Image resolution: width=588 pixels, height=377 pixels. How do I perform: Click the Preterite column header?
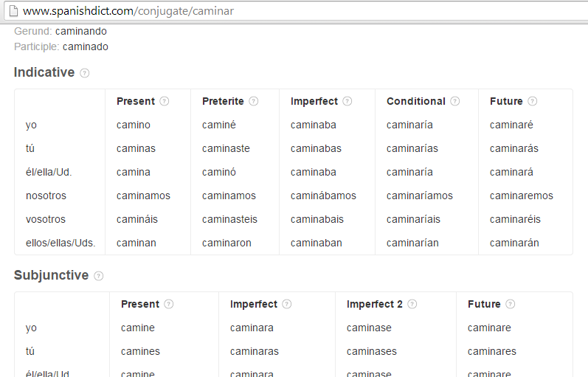pos(223,101)
